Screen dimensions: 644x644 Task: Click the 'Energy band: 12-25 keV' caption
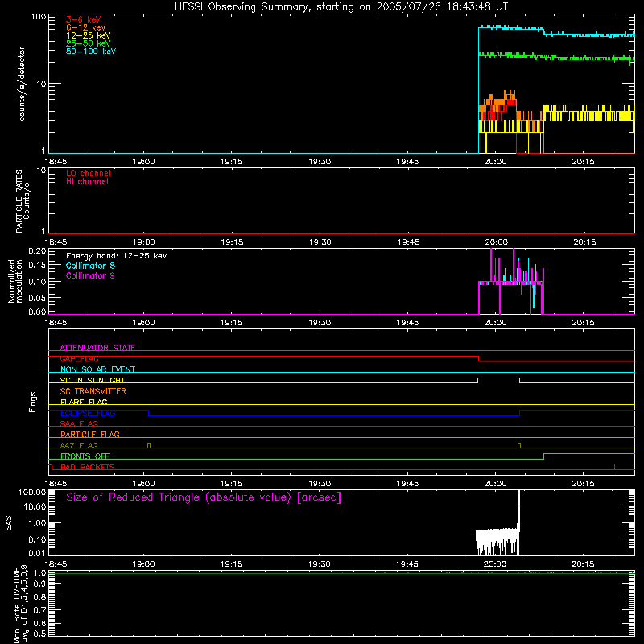tap(117, 256)
